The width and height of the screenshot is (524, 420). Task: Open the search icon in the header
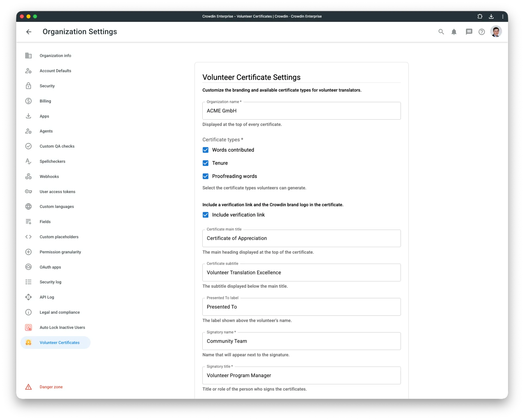[441, 32]
